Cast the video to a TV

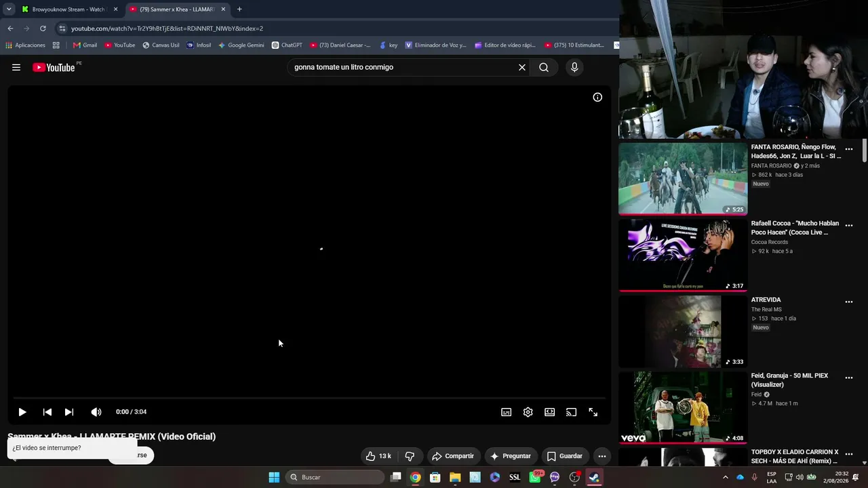coord(572,412)
